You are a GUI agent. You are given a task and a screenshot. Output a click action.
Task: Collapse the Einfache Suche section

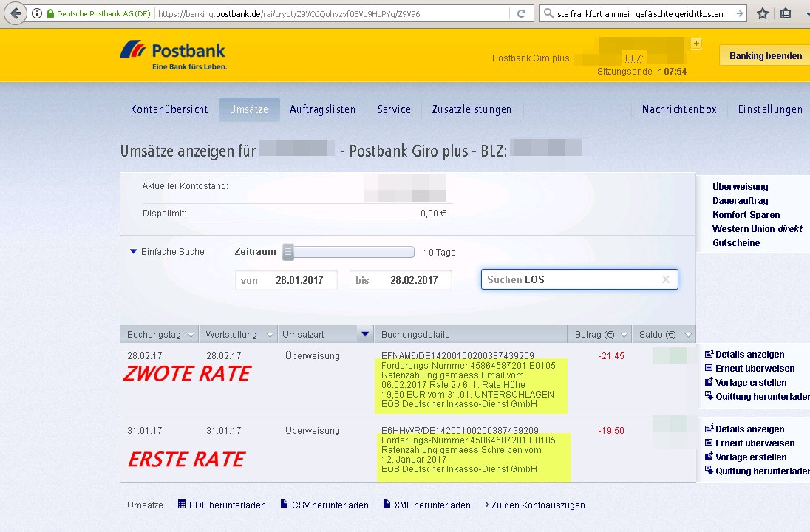(133, 251)
